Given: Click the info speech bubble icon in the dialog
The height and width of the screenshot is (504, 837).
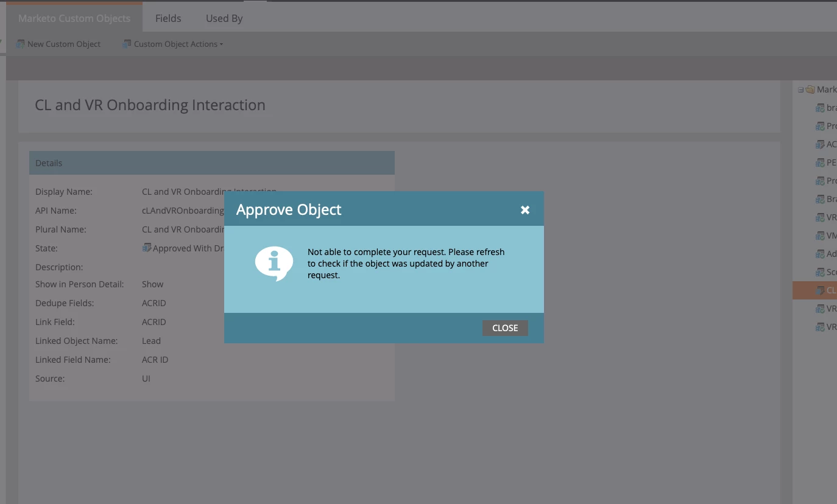Looking at the screenshot, I should click(x=274, y=264).
